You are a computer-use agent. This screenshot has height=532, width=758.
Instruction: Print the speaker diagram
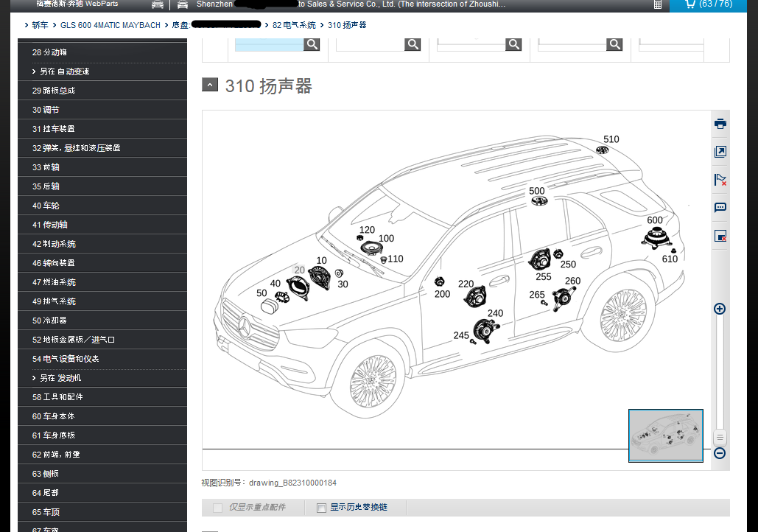pos(720,124)
